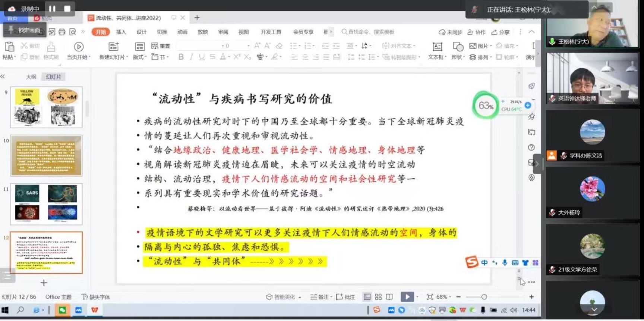
Task: Toggle align left paragraph button
Action: (x=294, y=57)
